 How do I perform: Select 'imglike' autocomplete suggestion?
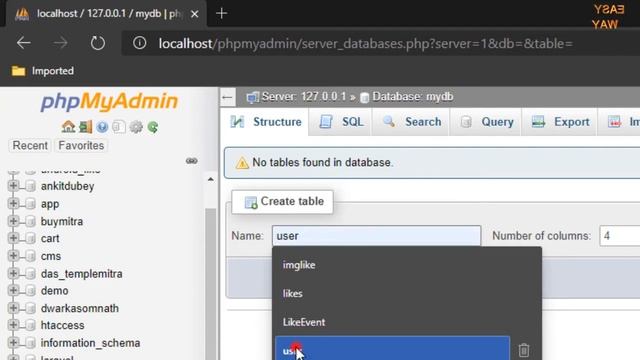(299, 265)
